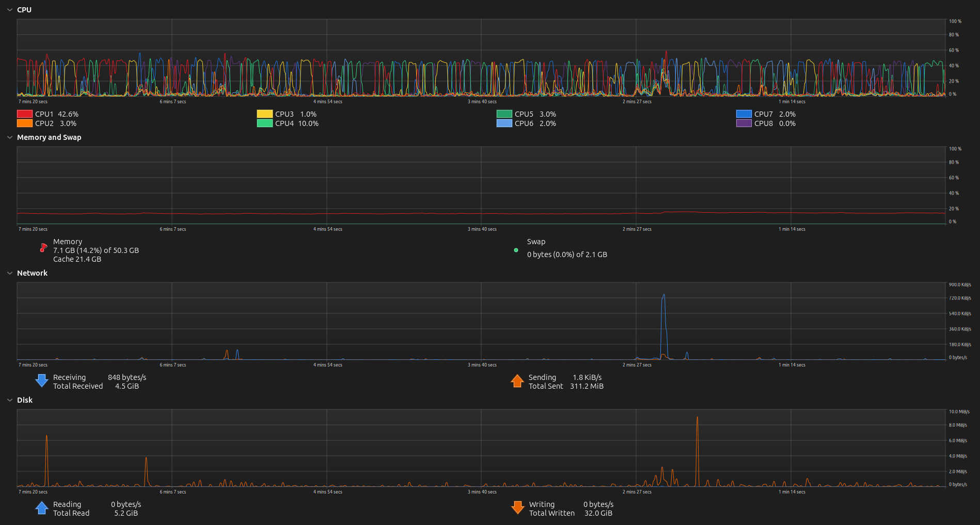This screenshot has width=980, height=525.
Task: Click the CPU8 0.0% usage value
Action: pos(787,123)
